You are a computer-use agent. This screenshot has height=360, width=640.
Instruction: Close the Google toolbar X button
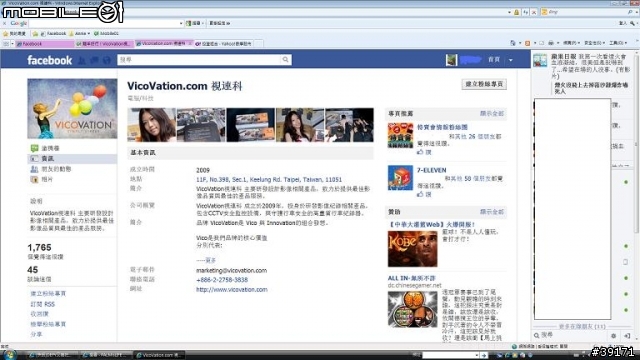click(x=4, y=23)
